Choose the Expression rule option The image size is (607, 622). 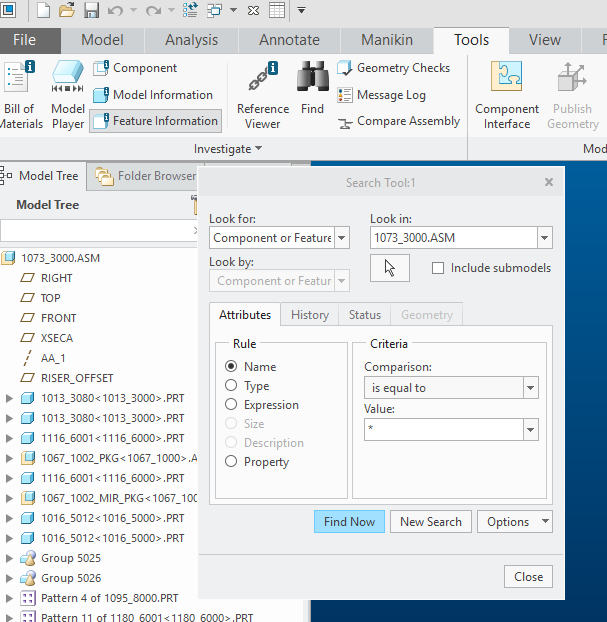(x=232, y=405)
